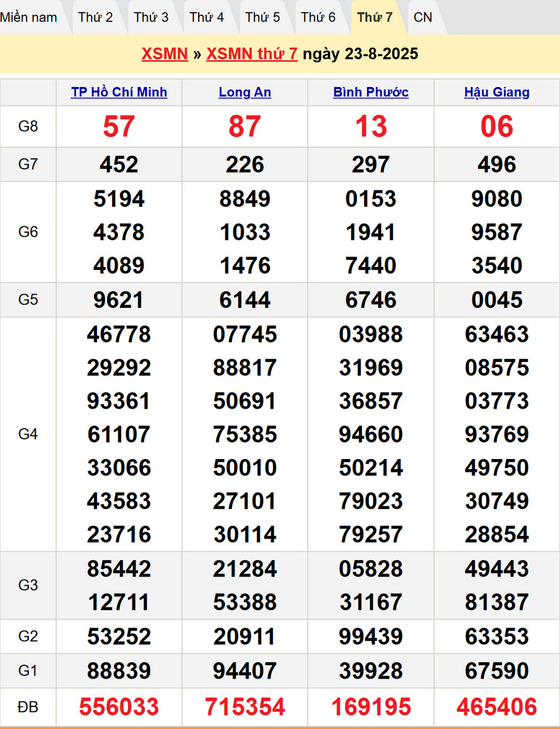This screenshot has height=729, width=560.
Task: Go to the Thứ 4 tab
Action: pyautogui.click(x=206, y=17)
